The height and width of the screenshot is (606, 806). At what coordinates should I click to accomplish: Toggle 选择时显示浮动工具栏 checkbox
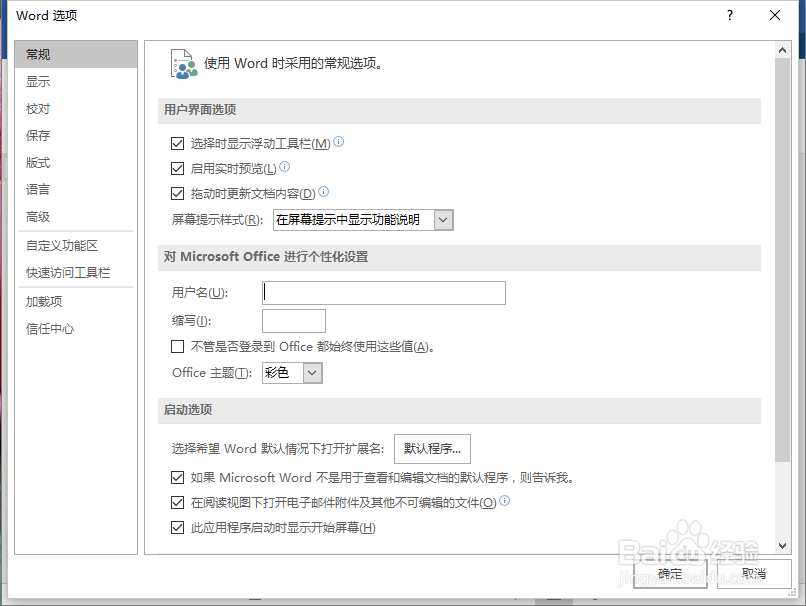tap(177, 143)
